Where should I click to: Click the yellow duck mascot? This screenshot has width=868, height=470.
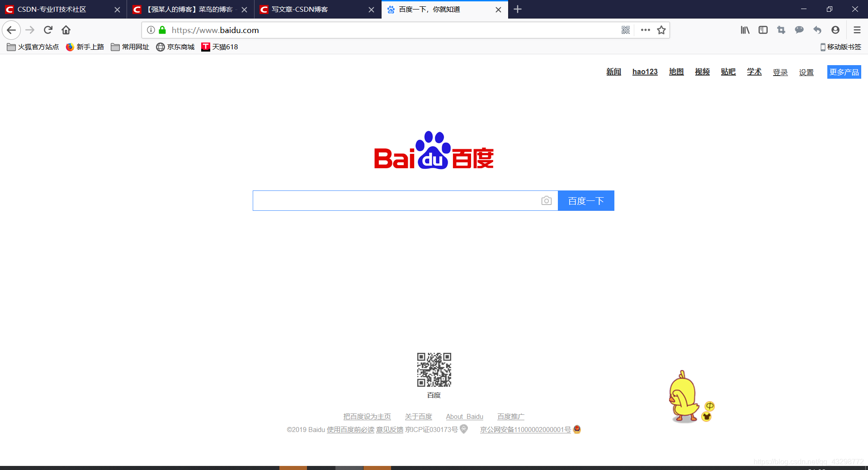point(684,397)
